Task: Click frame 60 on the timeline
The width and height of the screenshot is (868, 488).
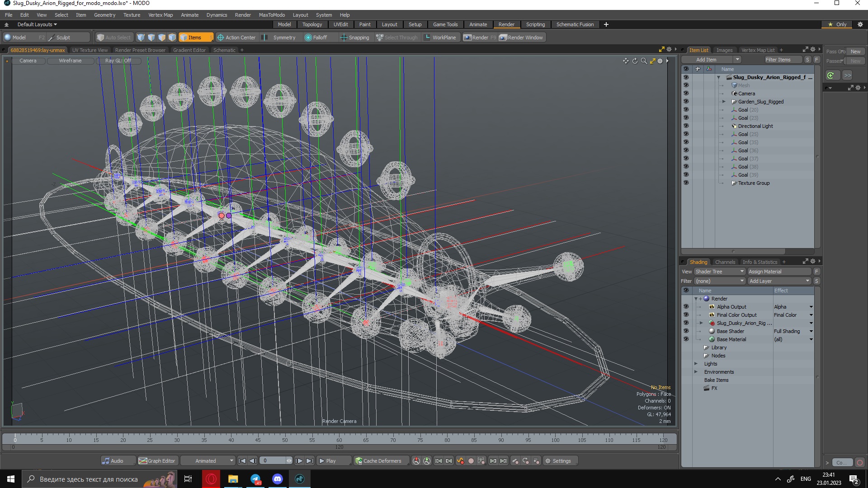Action: (x=339, y=440)
